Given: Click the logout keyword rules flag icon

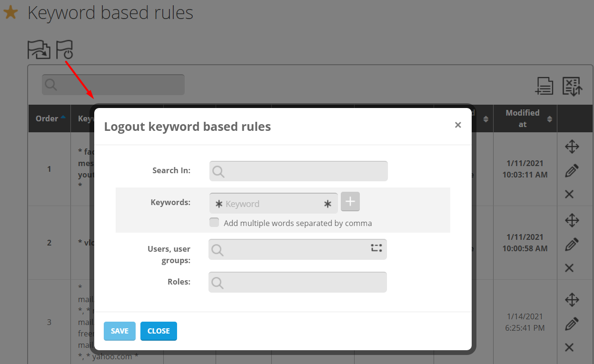Looking at the screenshot, I should pyautogui.click(x=65, y=49).
